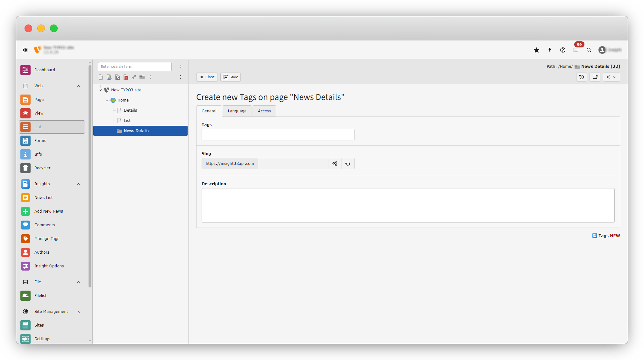Viewport: 644px width, 360px height.
Task: Click the search magnifier in top bar
Action: coord(589,50)
